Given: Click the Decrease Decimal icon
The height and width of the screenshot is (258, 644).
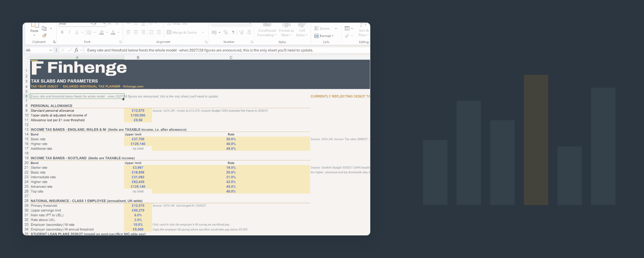Looking at the screenshot, I should coord(249,32).
